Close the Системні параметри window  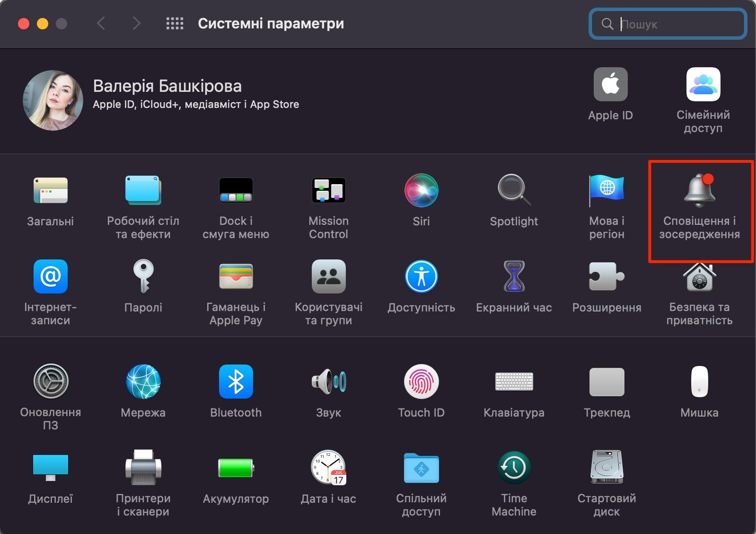(24, 24)
